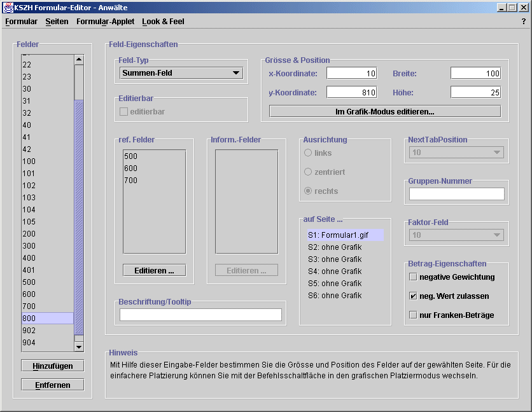Select field 31 in Felder list

tap(48, 100)
